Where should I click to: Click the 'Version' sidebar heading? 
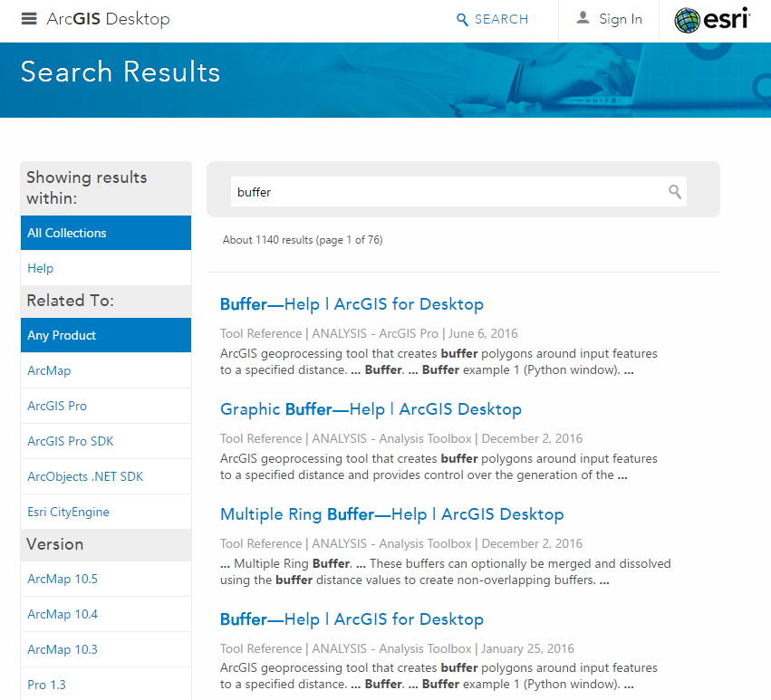click(x=55, y=544)
